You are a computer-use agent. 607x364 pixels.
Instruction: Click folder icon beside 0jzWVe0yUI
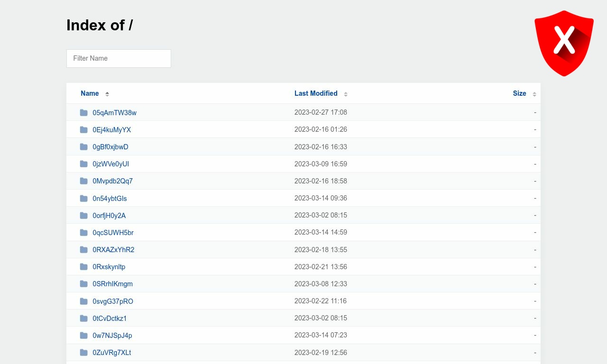pyautogui.click(x=84, y=164)
